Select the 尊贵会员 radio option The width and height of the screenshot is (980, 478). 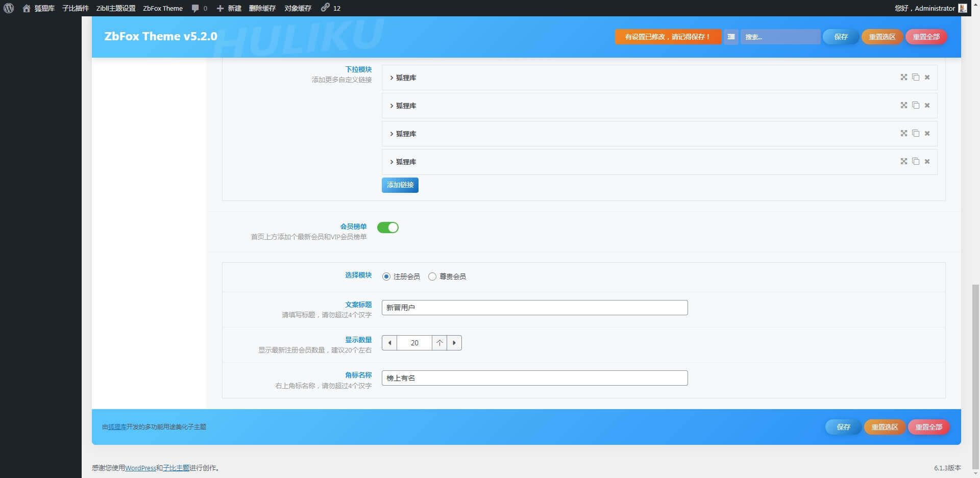coord(432,276)
